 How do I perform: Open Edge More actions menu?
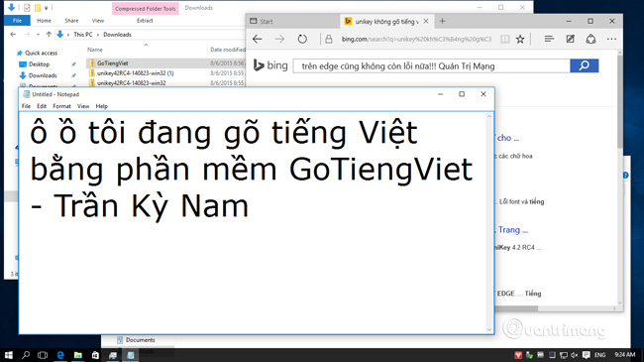[611, 39]
